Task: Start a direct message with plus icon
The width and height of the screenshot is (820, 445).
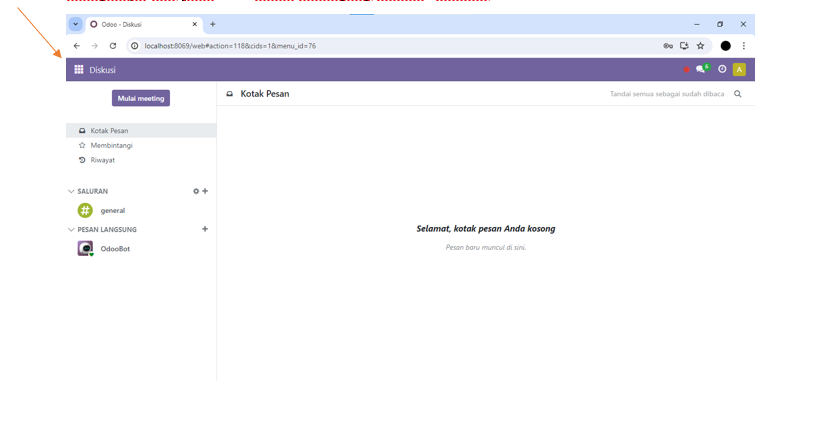Action: coord(205,229)
